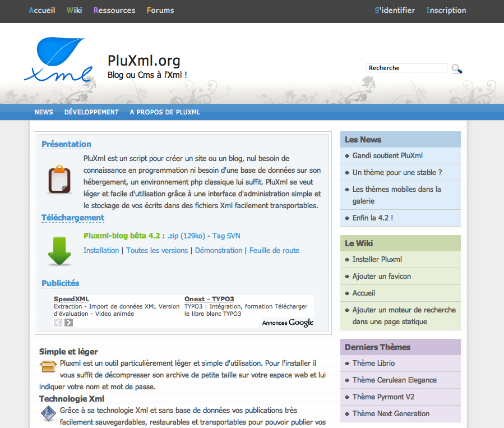This screenshot has height=428, width=504.
Task: Select the NEWS navigation tab
Action: pos(44,112)
